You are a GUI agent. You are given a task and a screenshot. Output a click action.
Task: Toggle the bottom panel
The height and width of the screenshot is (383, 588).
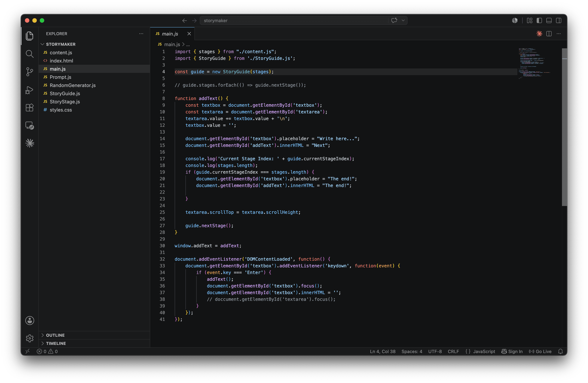[x=549, y=20]
